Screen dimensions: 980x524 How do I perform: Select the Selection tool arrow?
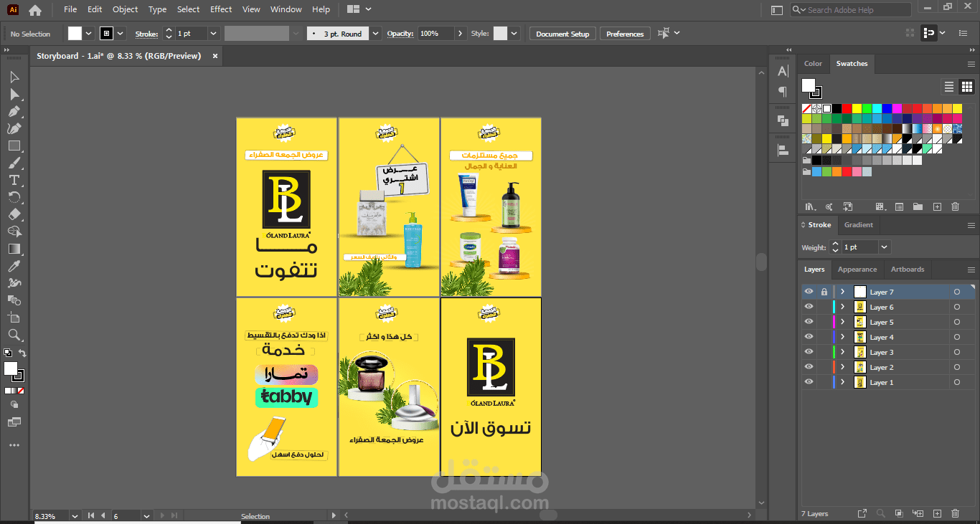(x=14, y=77)
